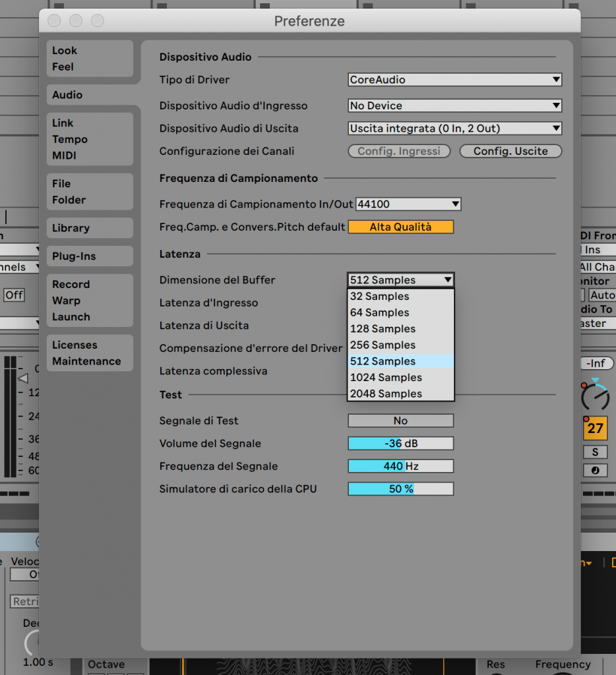Open the Tipo di Driver dropdown
Viewport: 616px width, 675px height.
(x=454, y=79)
